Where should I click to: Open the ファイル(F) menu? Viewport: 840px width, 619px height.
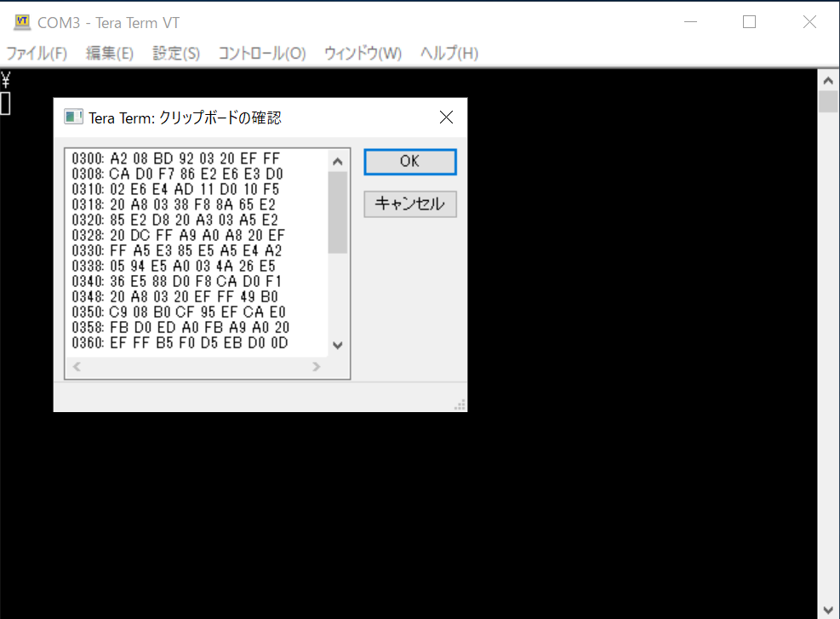(x=37, y=53)
